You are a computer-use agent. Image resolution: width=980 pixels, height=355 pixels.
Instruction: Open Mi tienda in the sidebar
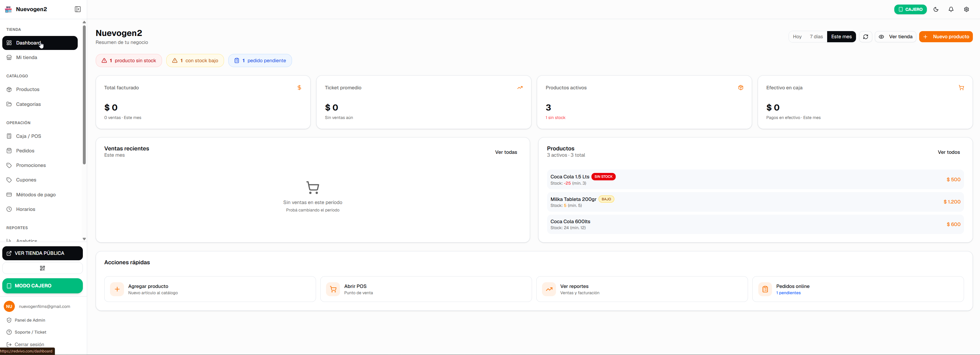coord(40,57)
